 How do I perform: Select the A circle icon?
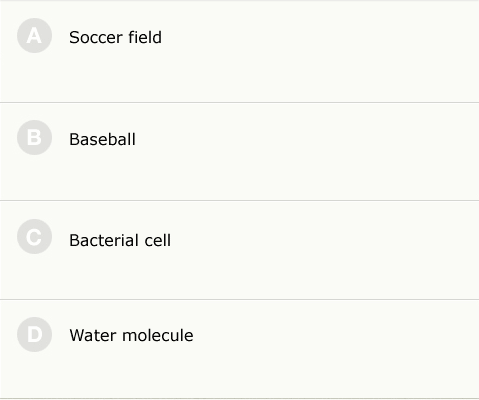coord(34,36)
